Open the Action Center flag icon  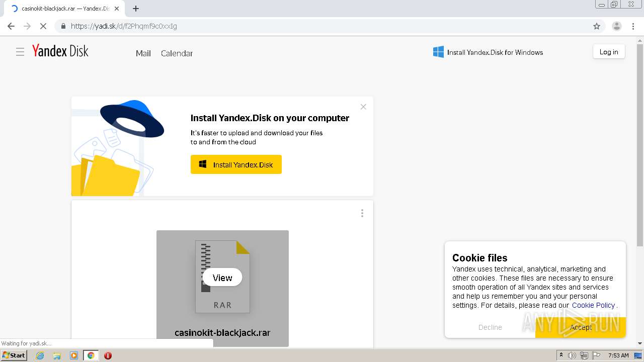click(x=596, y=355)
